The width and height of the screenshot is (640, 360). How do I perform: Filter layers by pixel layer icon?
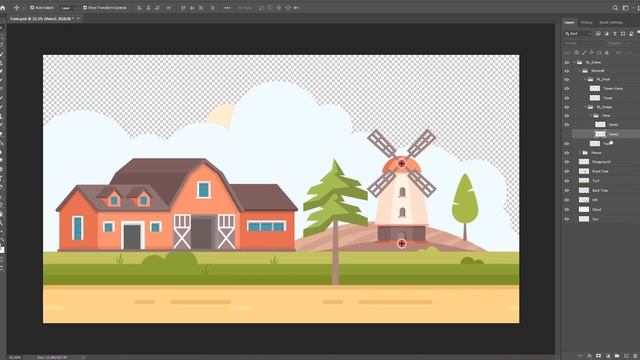[598, 33]
